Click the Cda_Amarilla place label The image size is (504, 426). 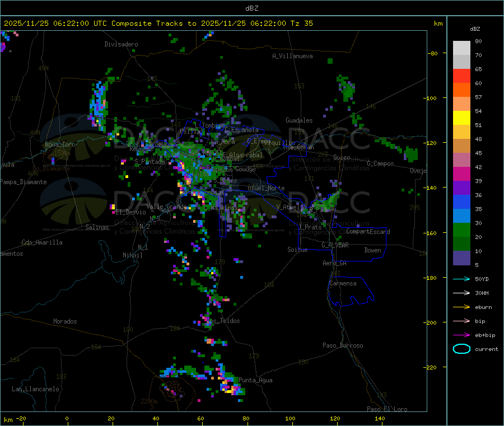coord(42,242)
